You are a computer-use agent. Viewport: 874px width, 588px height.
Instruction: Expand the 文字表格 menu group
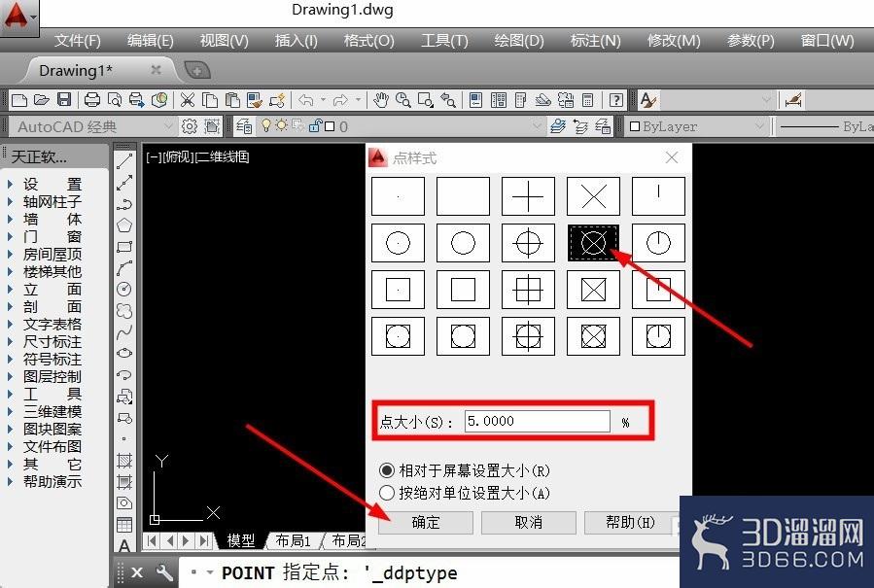pos(52,324)
